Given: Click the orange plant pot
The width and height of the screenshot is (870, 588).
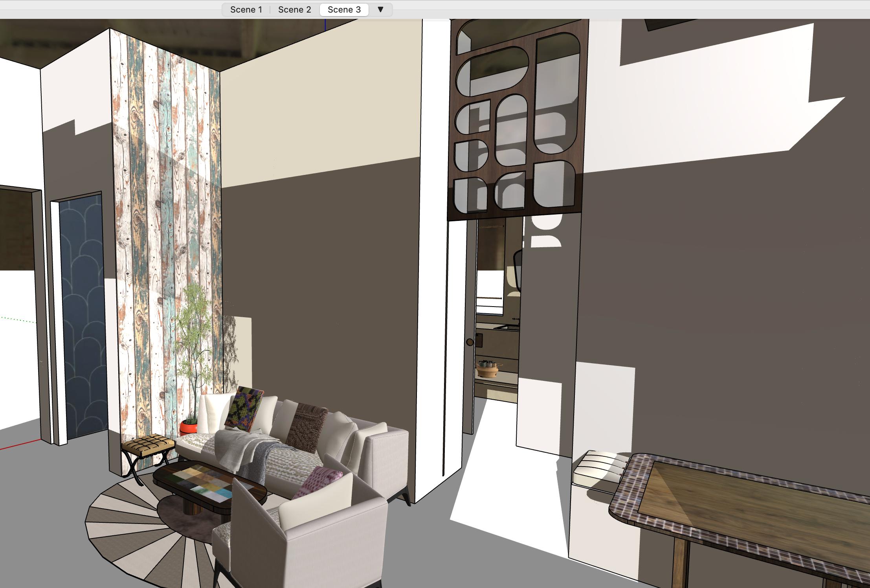Looking at the screenshot, I should [188, 427].
